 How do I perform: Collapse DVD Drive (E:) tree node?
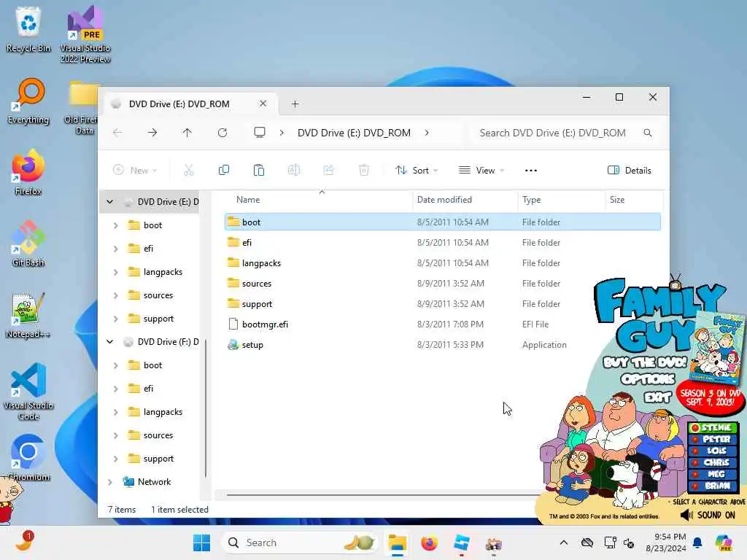110,202
